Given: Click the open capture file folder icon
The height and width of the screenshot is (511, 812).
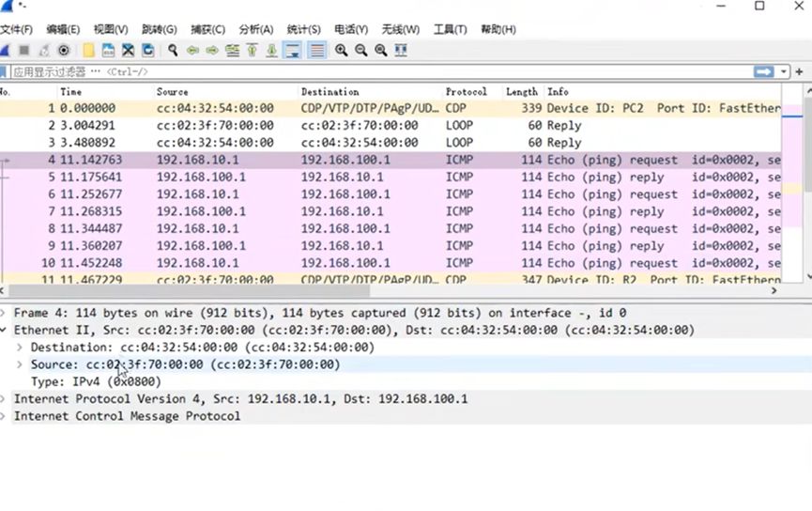Looking at the screenshot, I should pyautogui.click(x=88, y=50).
